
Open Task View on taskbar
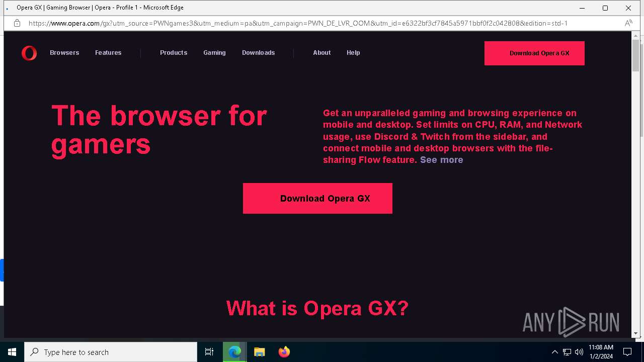pyautogui.click(x=209, y=352)
